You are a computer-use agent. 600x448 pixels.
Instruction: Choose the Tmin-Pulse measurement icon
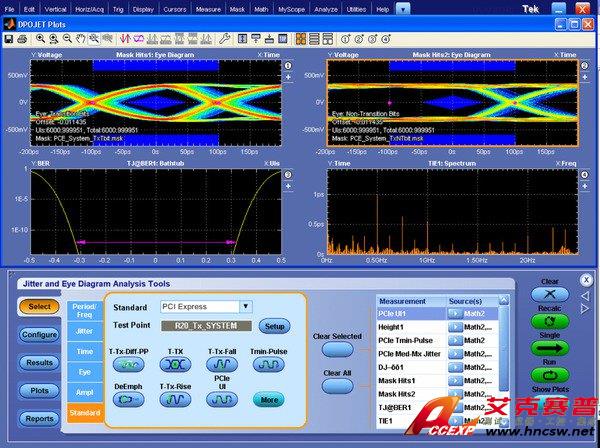tap(268, 365)
